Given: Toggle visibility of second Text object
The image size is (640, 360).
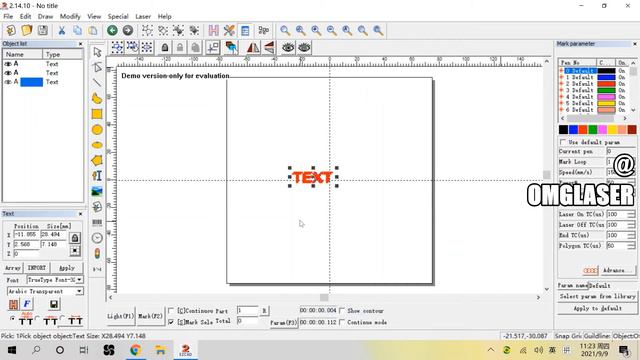Looking at the screenshot, I should (x=8, y=73).
